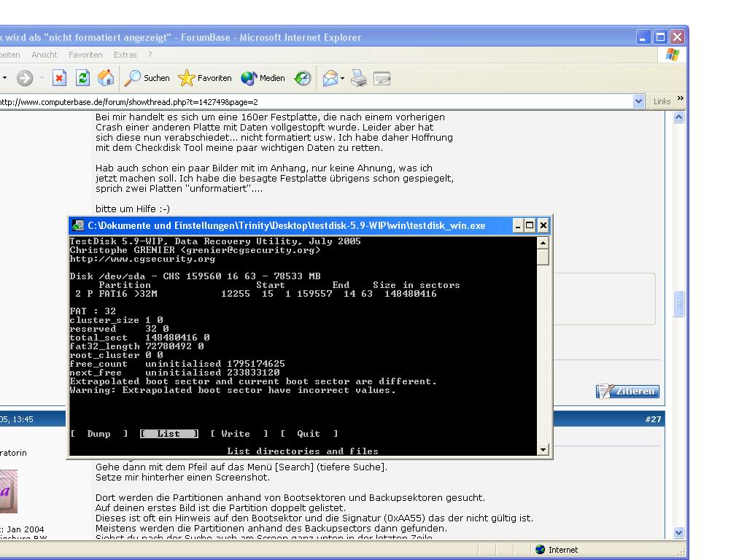This screenshot has width=747, height=560.
Task: Stop page loading with red X icon
Action: pyautogui.click(x=59, y=78)
